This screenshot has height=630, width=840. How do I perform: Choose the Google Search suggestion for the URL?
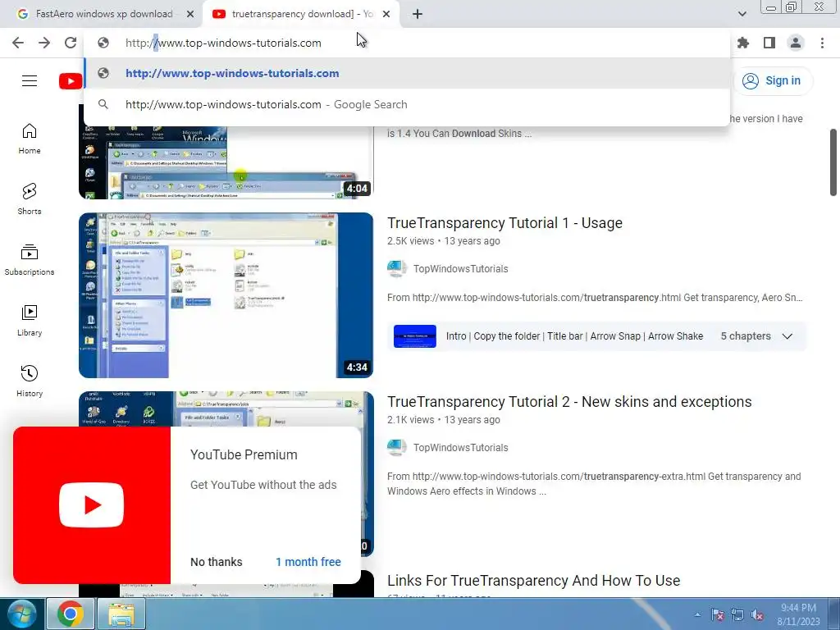point(407,104)
